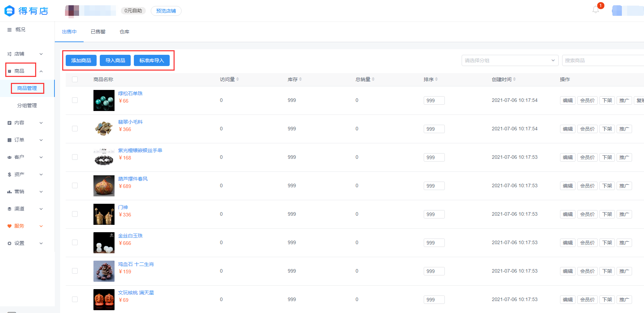Image resolution: width=644 pixels, height=313 pixels.
Task: Click the 搜索商品 search field
Action: coord(603,60)
